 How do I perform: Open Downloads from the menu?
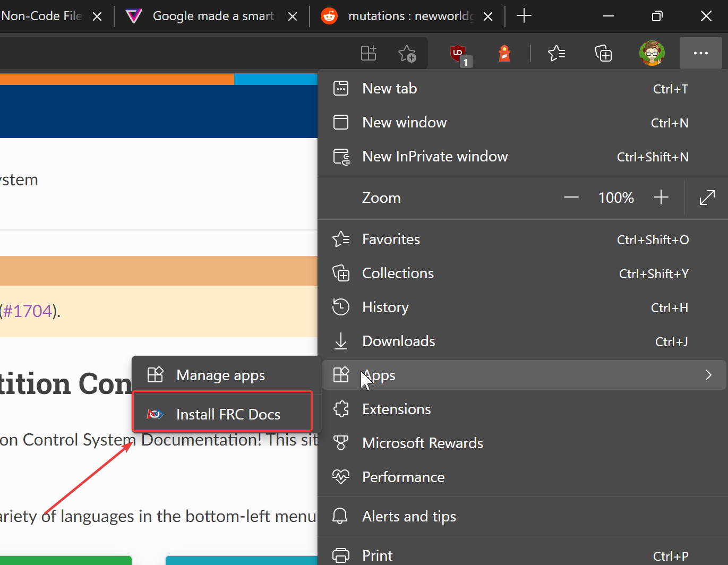[398, 341]
